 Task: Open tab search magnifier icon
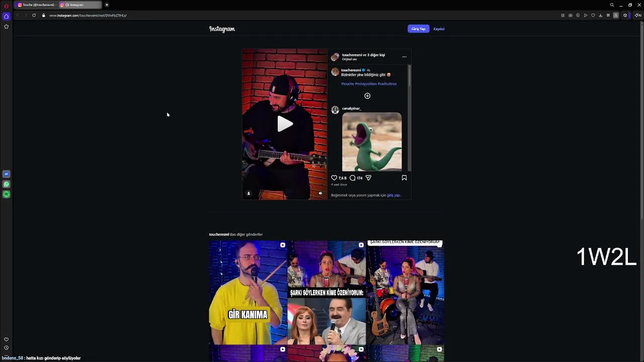click(612, 5)
